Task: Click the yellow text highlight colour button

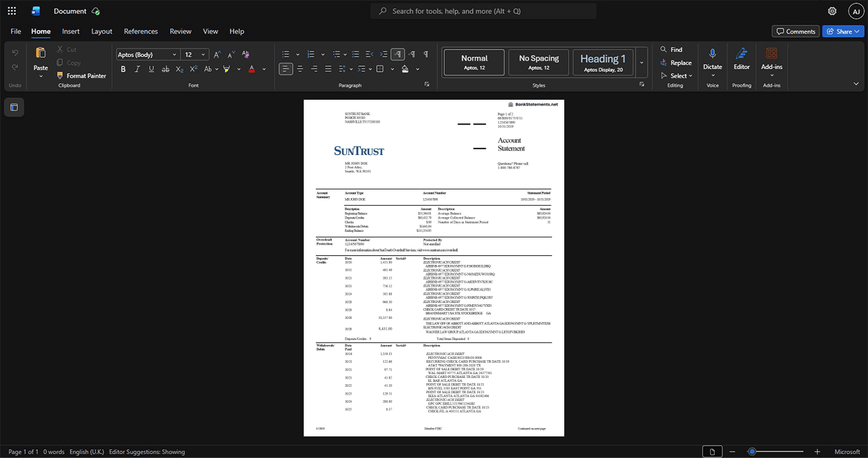Action: click(226, 69)
